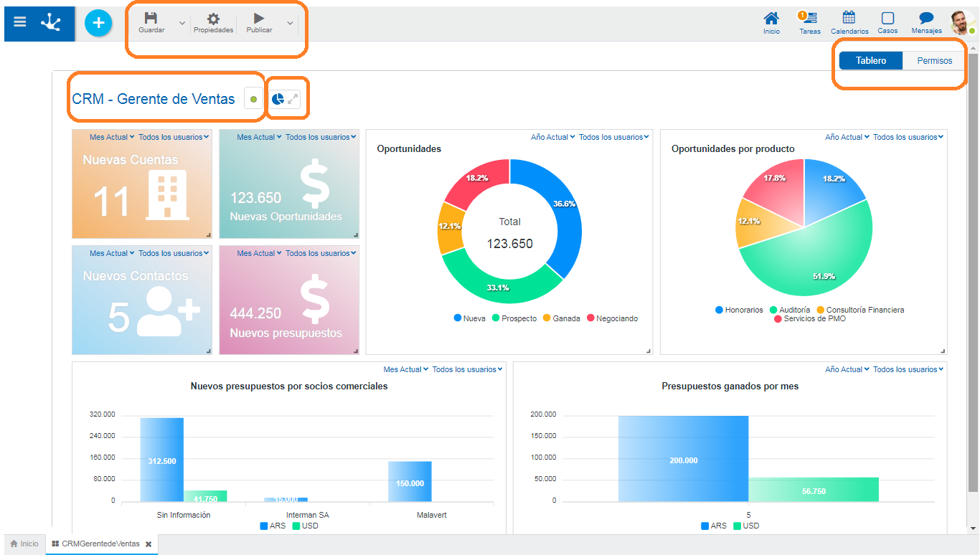Click resize handle of Oportunidades chart
The width and height of the screenshot is (980, 555).
[649, 351]
